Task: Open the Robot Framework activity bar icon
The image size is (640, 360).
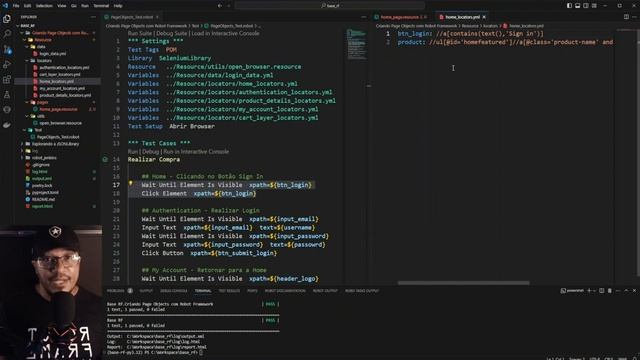Action: pyautogui.click(x=7, y=109)
